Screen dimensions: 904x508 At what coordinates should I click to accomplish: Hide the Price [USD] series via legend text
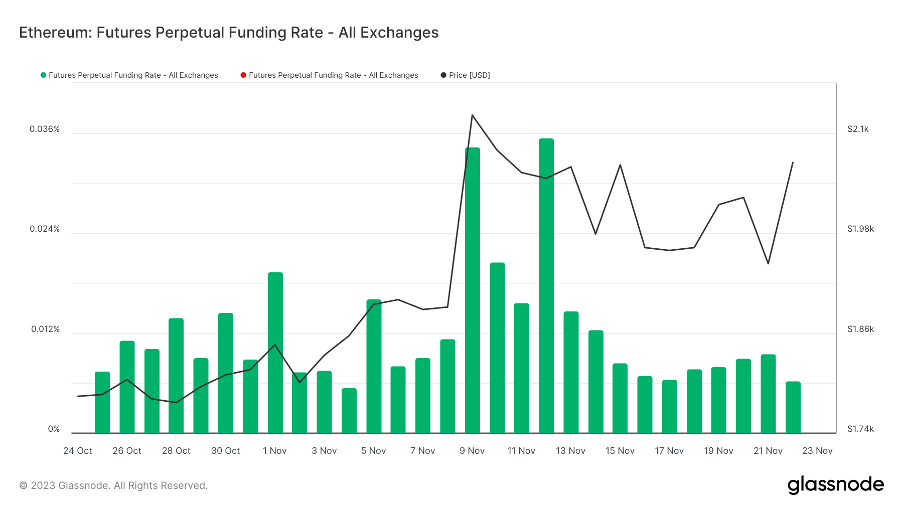(x=469, y=75)
